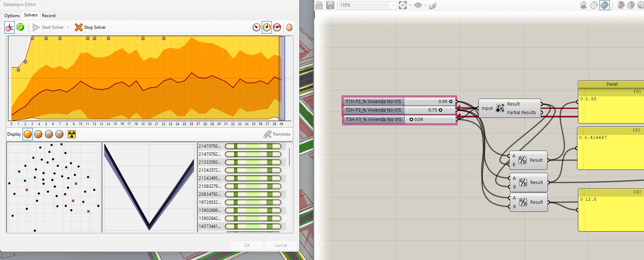
Task: Select the green Simulated Annealing gem icon
Action: (x=20, y=27)
